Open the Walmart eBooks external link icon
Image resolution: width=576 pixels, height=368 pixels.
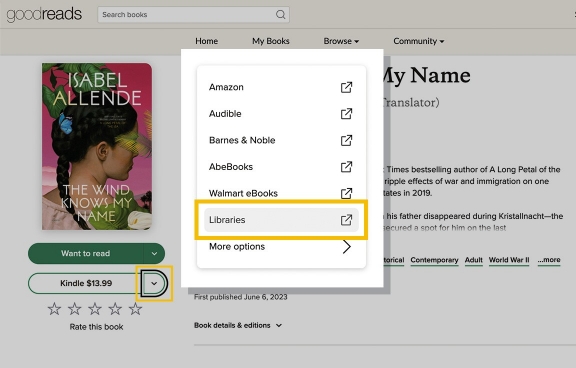(x=346, y=193)
